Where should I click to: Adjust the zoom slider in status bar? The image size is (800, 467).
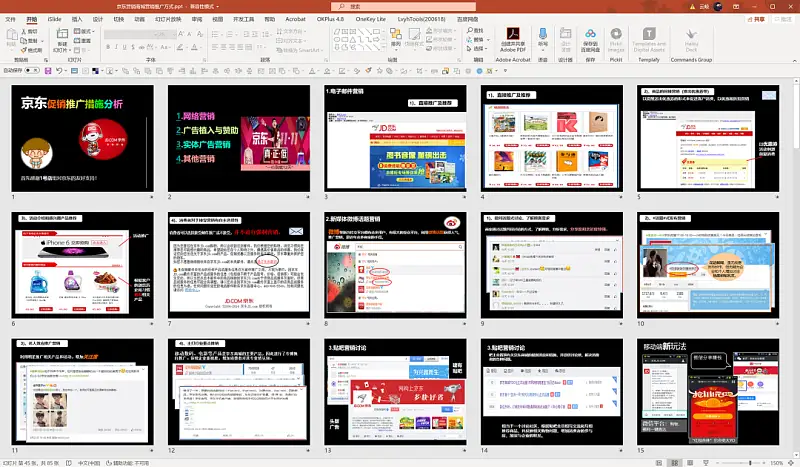point(750,463)
